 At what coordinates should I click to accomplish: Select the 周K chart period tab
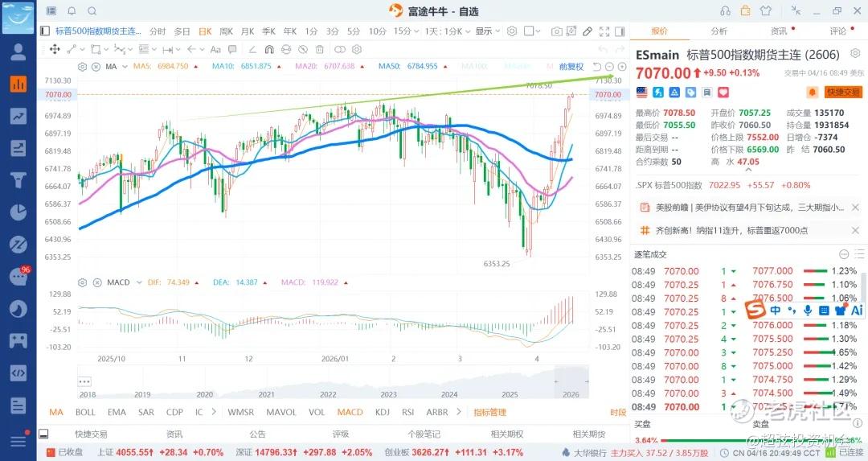click(x=226, y=31)
